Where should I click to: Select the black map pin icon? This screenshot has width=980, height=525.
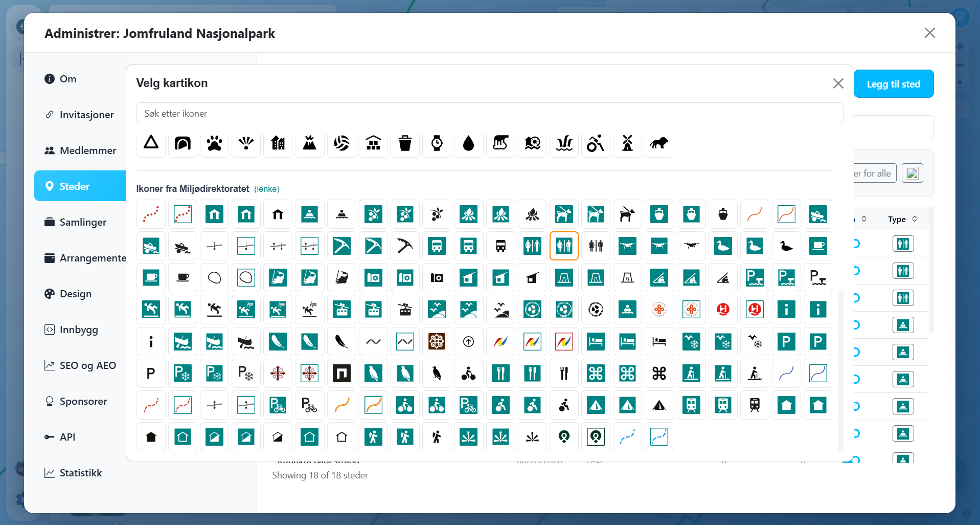point(564,437)
